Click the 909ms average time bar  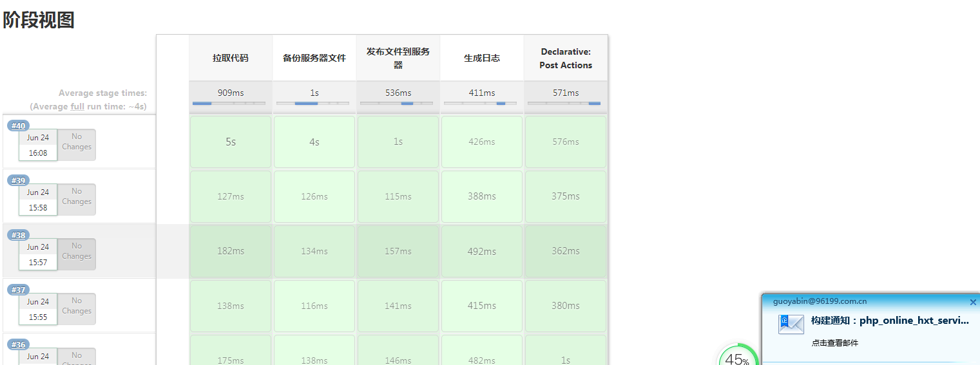point(229,103)
